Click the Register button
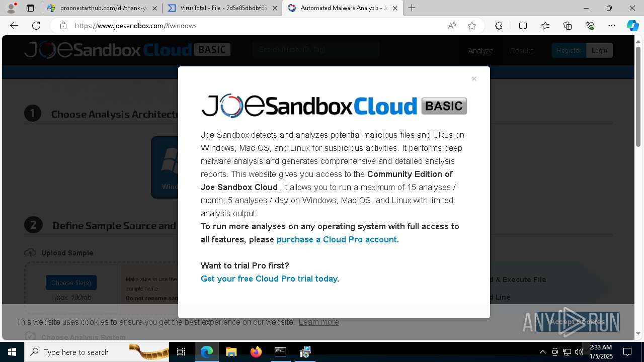 pyautogui.click(x=569, y=50)
